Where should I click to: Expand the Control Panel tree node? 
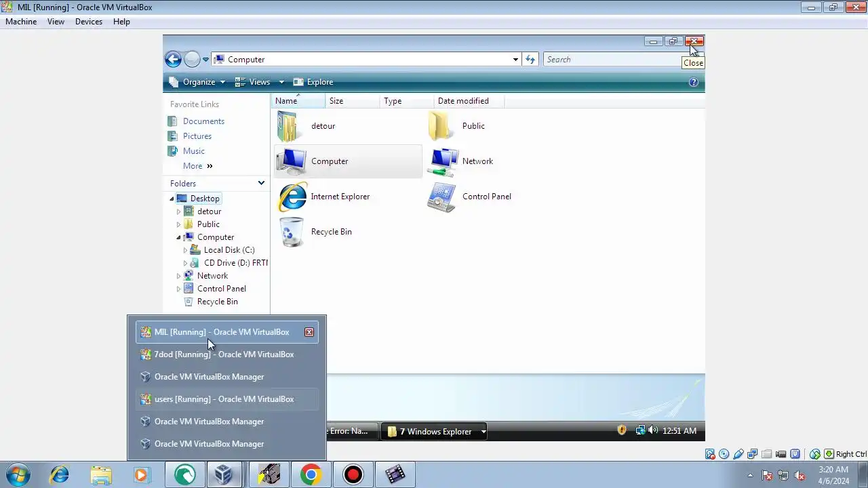click(x=178, y=289)
